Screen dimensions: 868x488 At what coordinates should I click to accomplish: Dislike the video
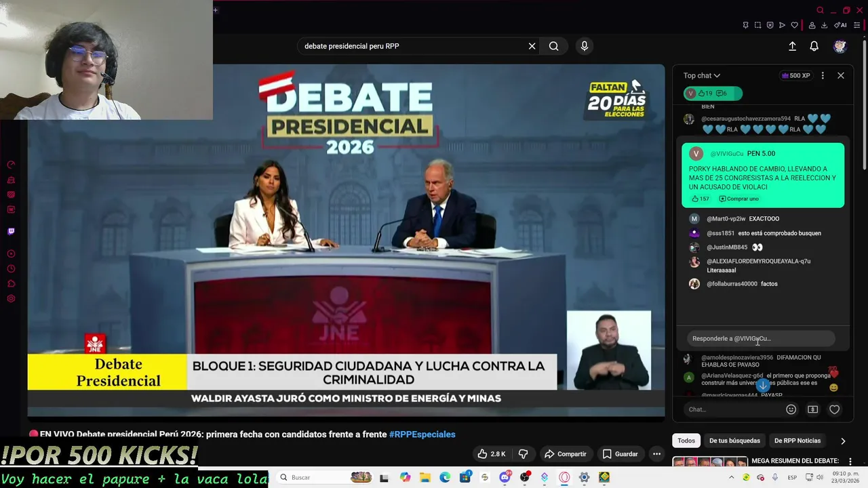pyautogui.click(x=523, y=454)
